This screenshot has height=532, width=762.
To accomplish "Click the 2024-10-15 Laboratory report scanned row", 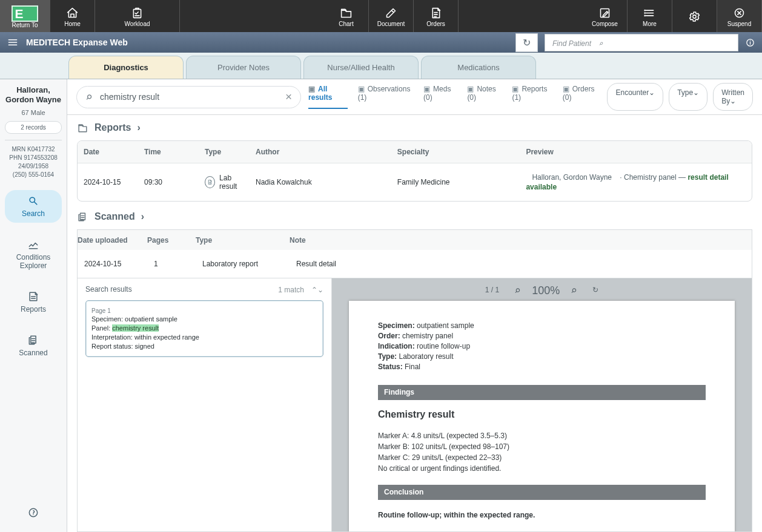I will click(x=414, y=264).
